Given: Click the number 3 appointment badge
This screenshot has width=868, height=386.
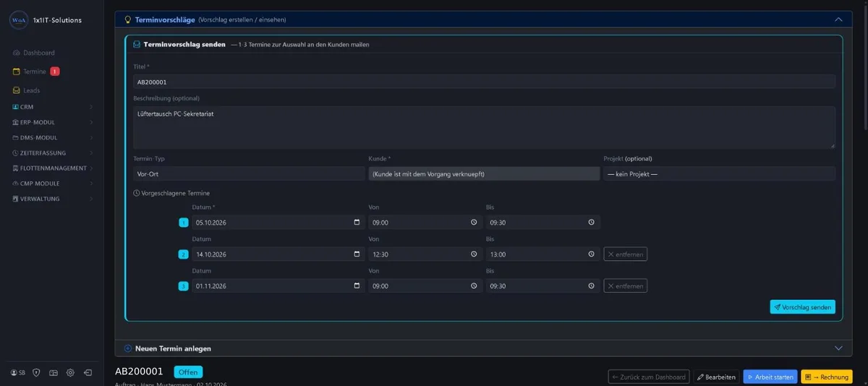Looking at the screenshot, I should click(x=184, y=286).
